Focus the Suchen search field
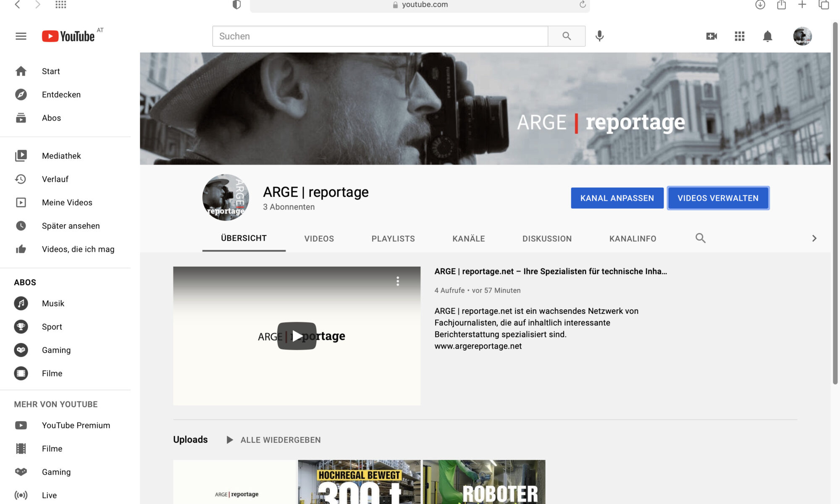The height and width of the screenshot is (504, 840). (x=380, y=36)
